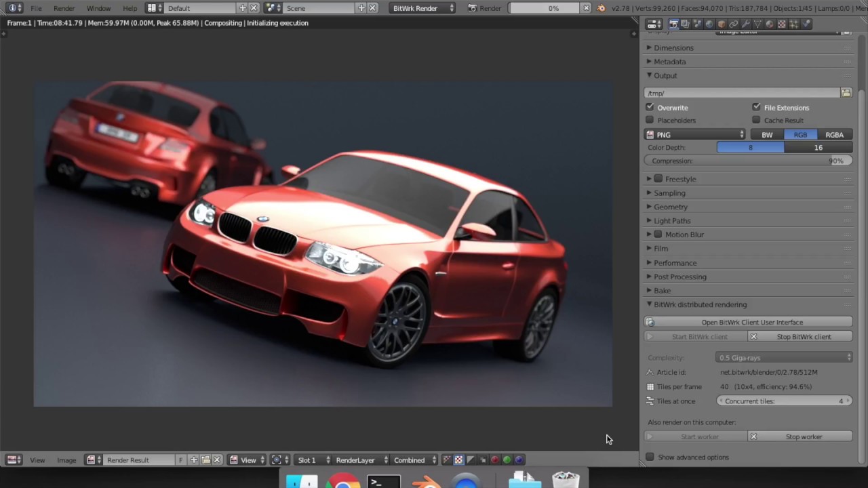Delete the current Scene with X icon
Image resolution: width=868 pixels, height=488 pixels.
click(372, 8)
